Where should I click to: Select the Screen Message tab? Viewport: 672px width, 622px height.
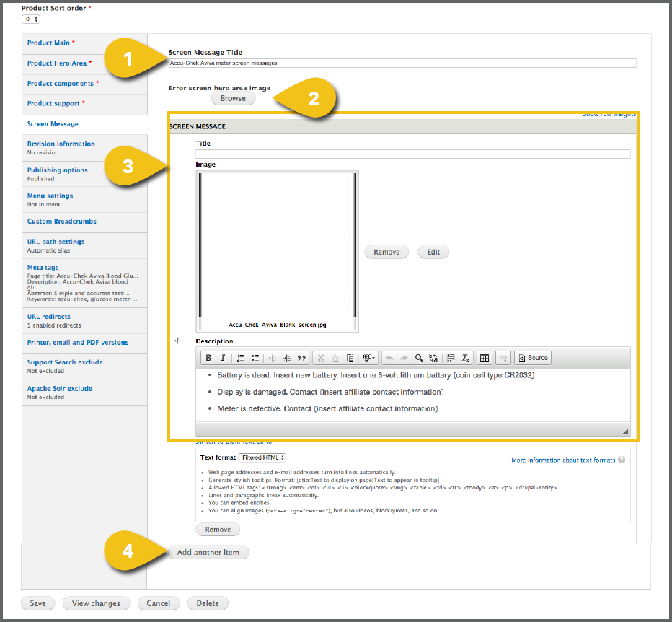pyautogui.click(x=84, y=124)
